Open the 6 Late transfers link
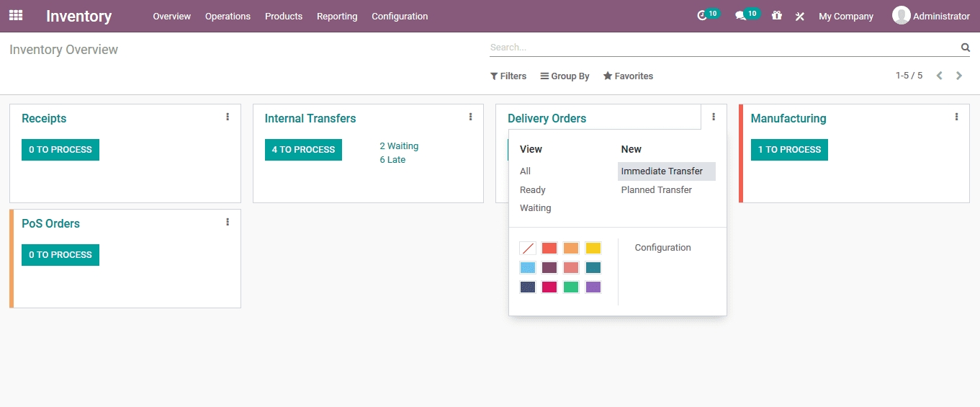The height and width of the screenshot is (407, 980). click(392, 160)
